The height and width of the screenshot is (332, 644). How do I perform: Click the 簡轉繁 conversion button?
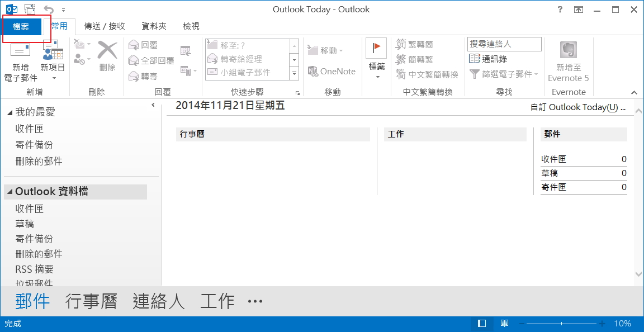click(x=414, y=60)
